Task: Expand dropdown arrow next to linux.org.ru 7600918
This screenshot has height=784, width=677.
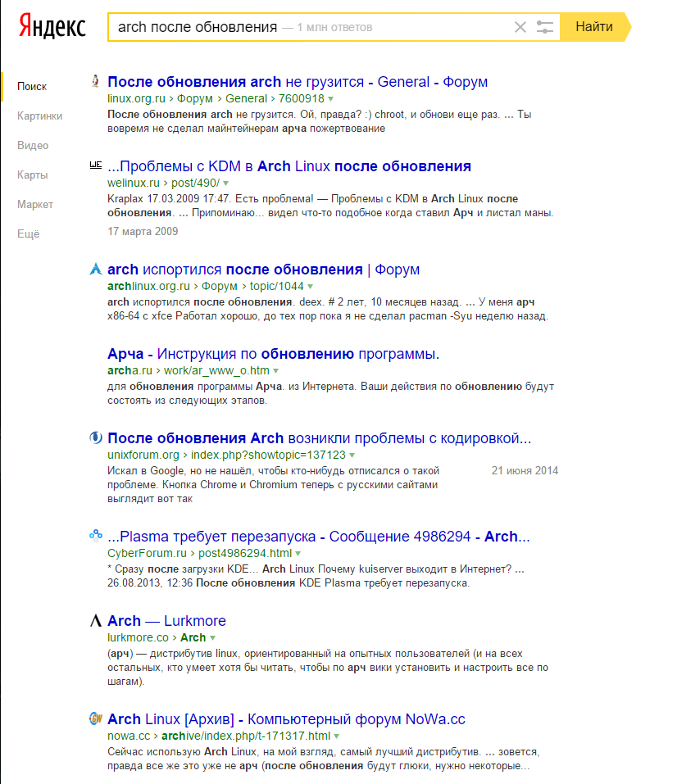Action: [330, 99]
